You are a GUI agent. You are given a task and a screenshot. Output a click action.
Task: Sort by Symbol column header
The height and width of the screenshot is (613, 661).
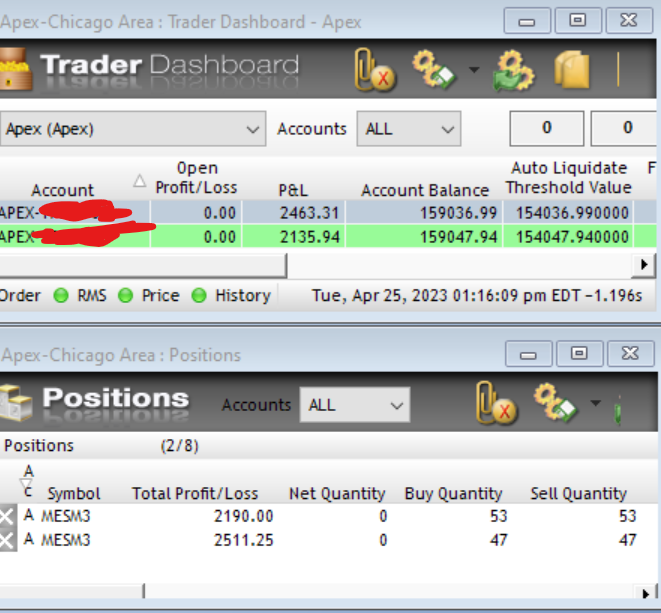point(74,493)
